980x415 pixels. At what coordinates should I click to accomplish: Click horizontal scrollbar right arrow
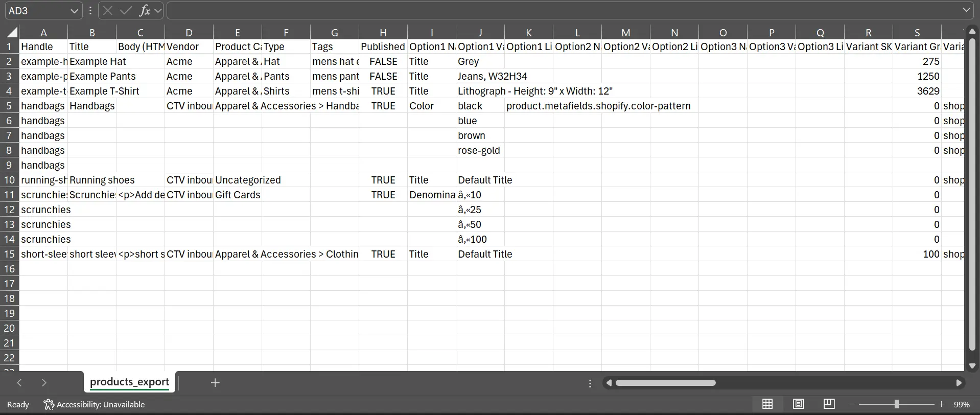point(959,383)
